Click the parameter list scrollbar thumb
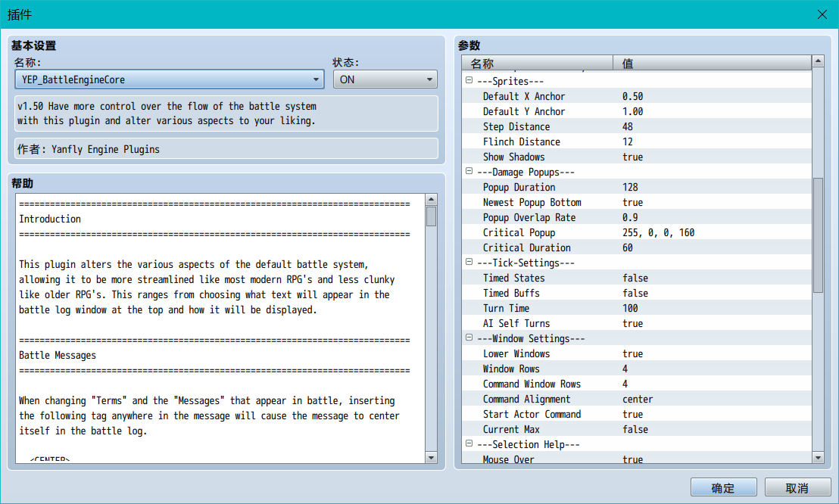 [x=818, y=235]
